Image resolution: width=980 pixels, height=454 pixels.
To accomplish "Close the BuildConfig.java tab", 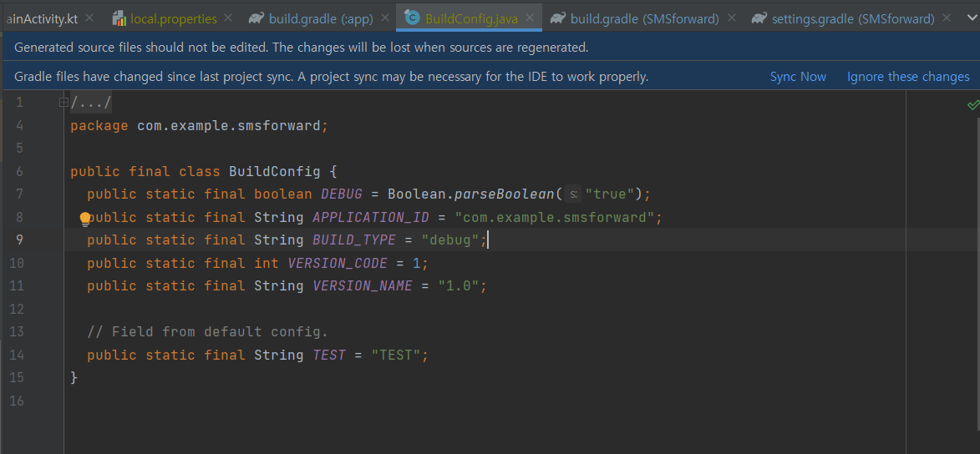I will pyautogui.click(x=530, y=18).
